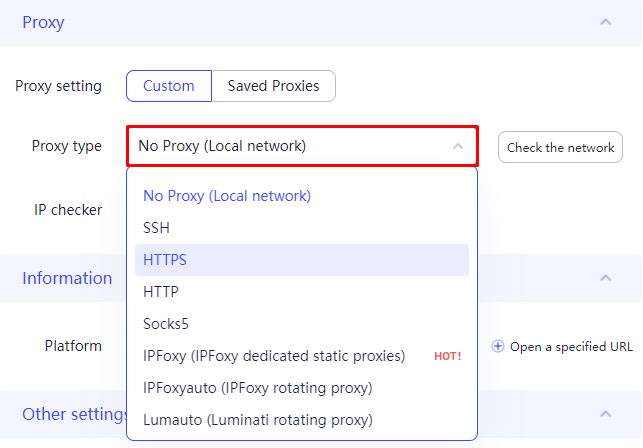
Task: Click the Proxy setting label
Action: 58,86
